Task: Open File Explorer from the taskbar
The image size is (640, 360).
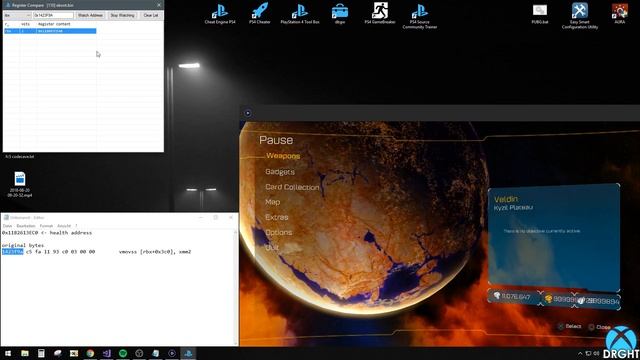Action: click(x=25, y=353)
